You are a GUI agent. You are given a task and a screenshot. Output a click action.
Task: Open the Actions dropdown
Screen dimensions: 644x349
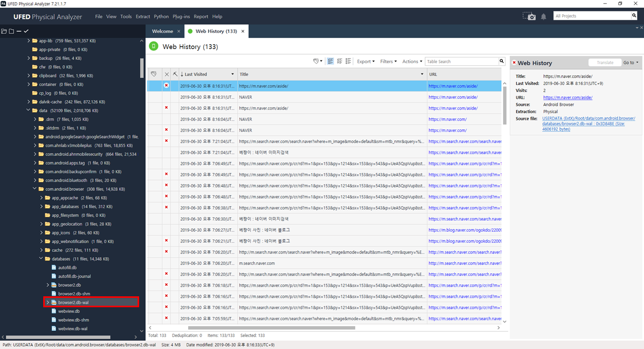[x=412, y=62]
